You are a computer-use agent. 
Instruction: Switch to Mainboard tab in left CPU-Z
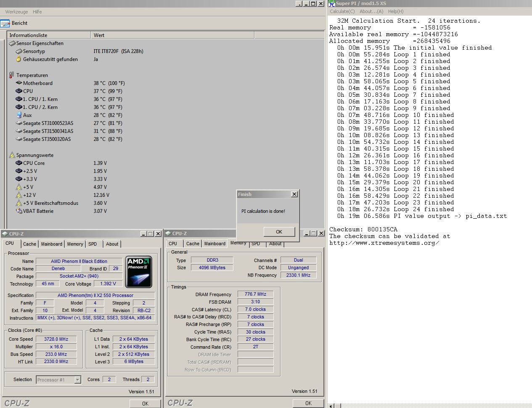pos(51,244)
